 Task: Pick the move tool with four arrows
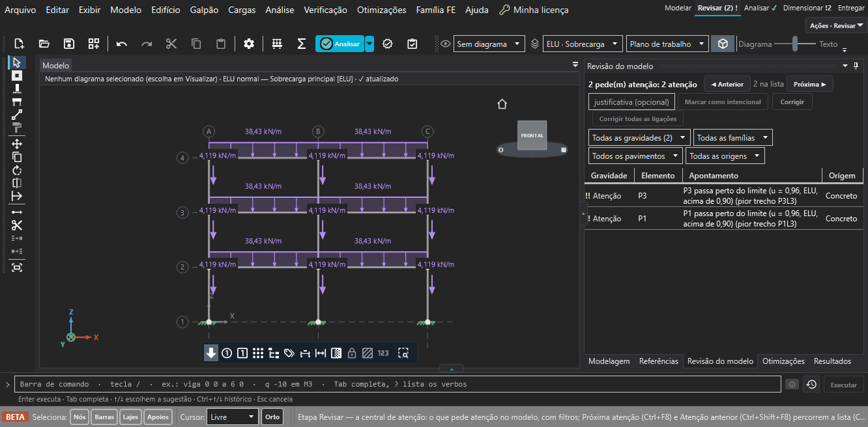[17, 144]
